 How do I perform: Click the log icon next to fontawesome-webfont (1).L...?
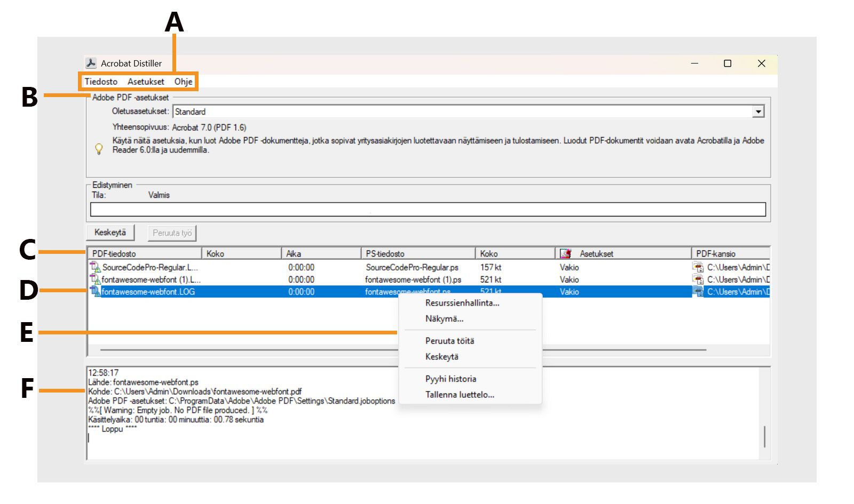click(94, 279)
